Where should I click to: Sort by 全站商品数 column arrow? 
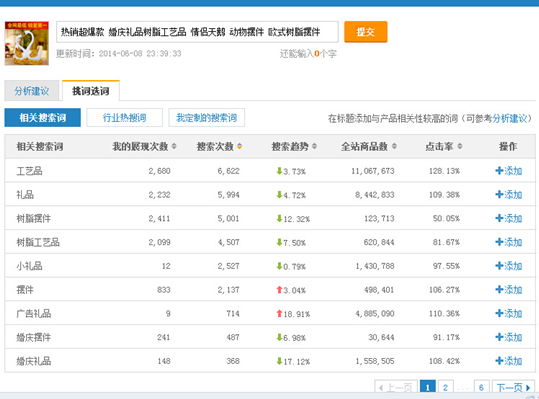coord(394,146)
